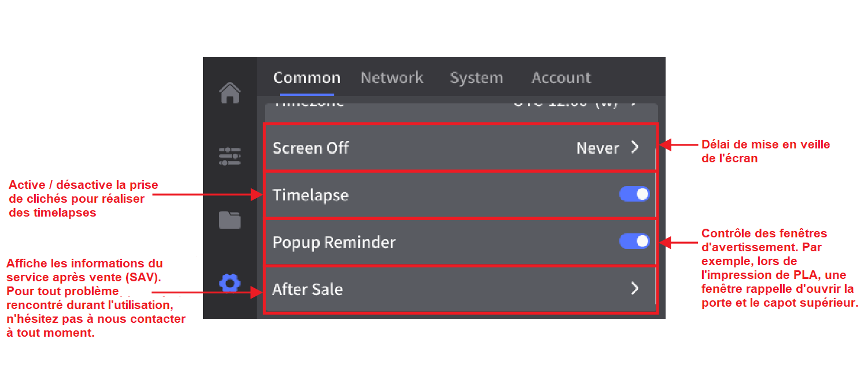Switch to the System tab
This screenshot has width=868, height=376.
476,78
